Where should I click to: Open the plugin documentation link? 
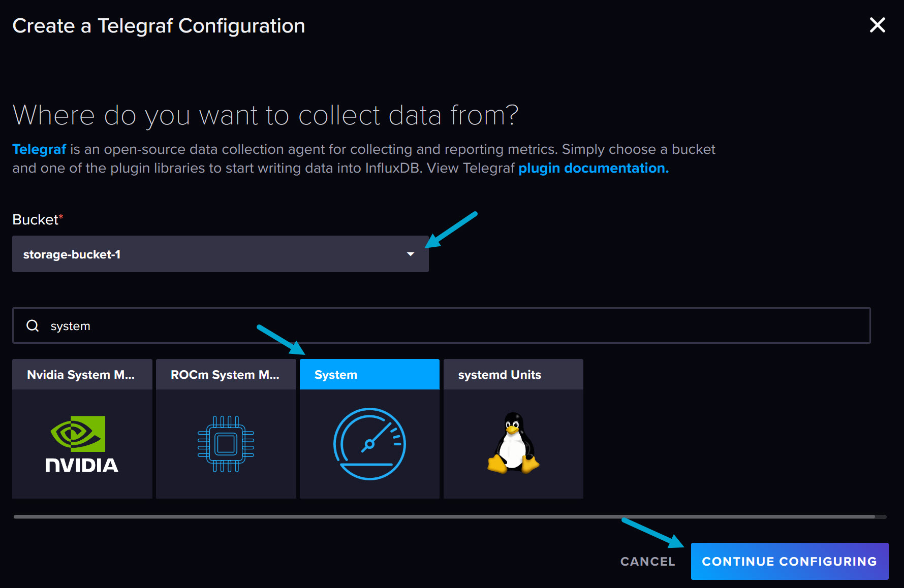593,168
